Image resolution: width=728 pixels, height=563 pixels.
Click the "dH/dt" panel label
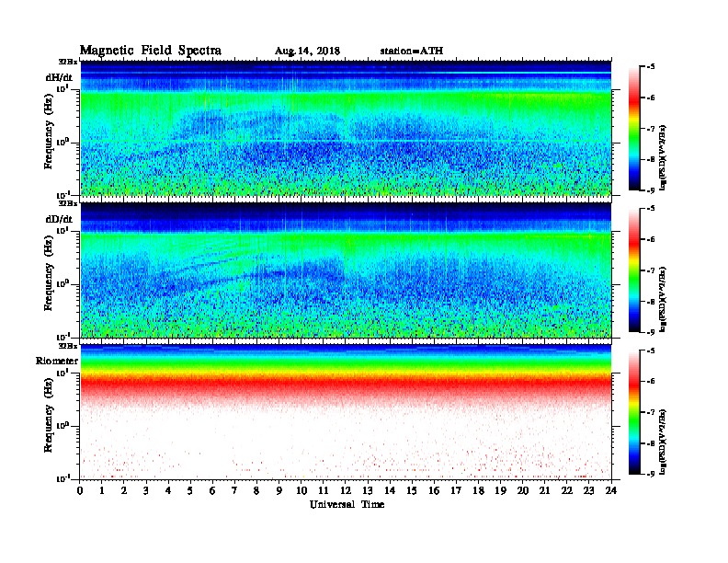pos(59,77)
